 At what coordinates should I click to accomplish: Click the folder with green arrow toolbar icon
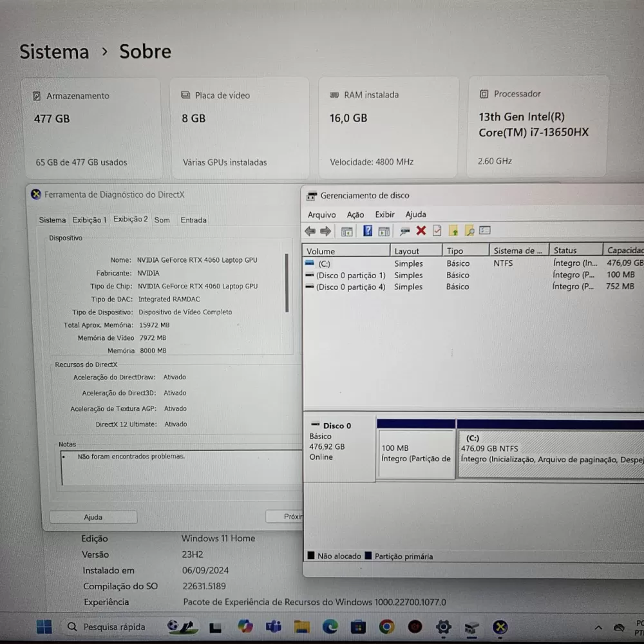pyautogui.click(x=453, y=231)
